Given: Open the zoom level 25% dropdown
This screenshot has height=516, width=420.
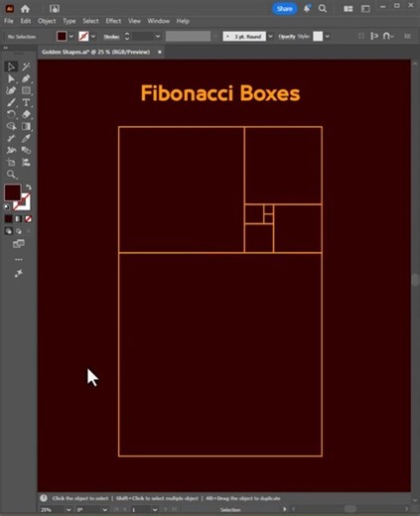Looking at the screenshot, I should pyautogui.click(x=69, y=510).
